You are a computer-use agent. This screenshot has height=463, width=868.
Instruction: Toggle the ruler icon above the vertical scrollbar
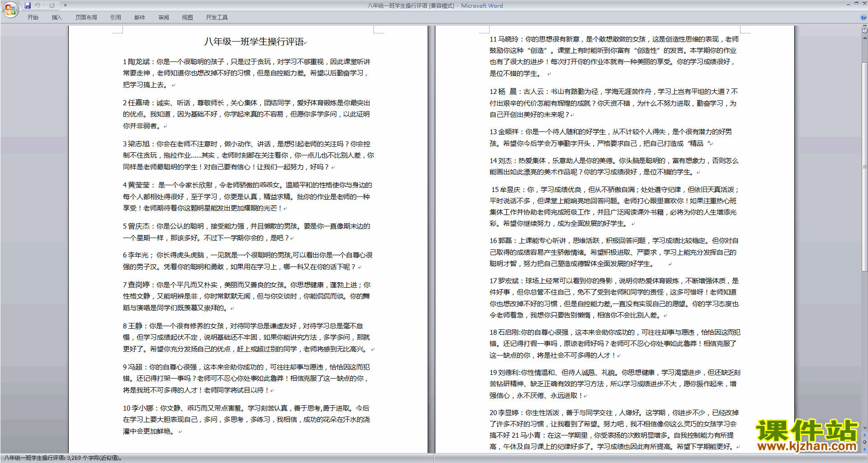(x=865, y=31)
